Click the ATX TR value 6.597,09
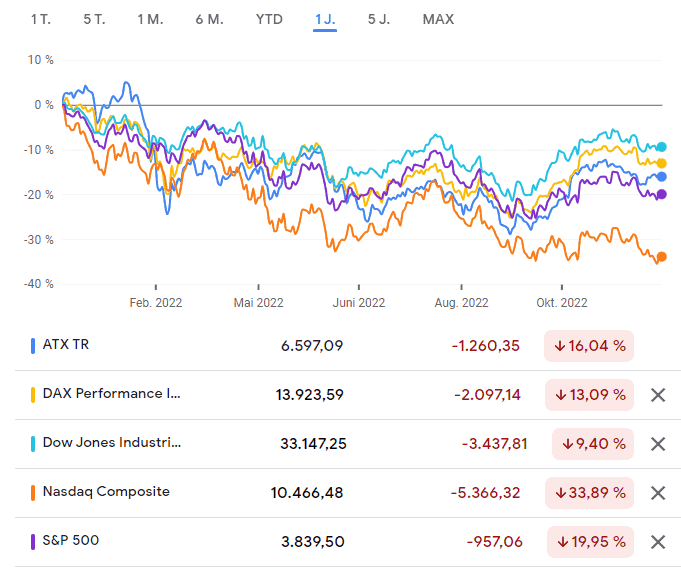Image resolution: width=681 pixels, height=575 pixels. point(312,346)
